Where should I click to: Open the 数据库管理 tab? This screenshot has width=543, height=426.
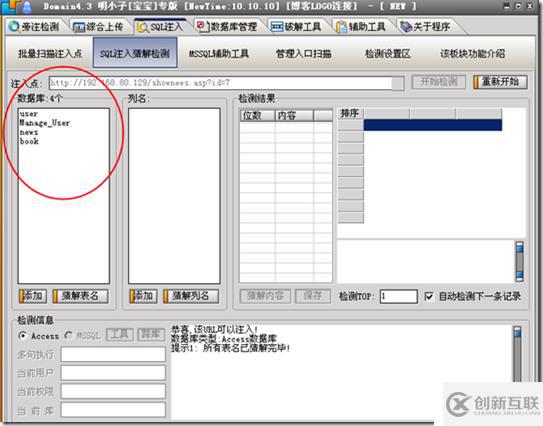point(228,27)
